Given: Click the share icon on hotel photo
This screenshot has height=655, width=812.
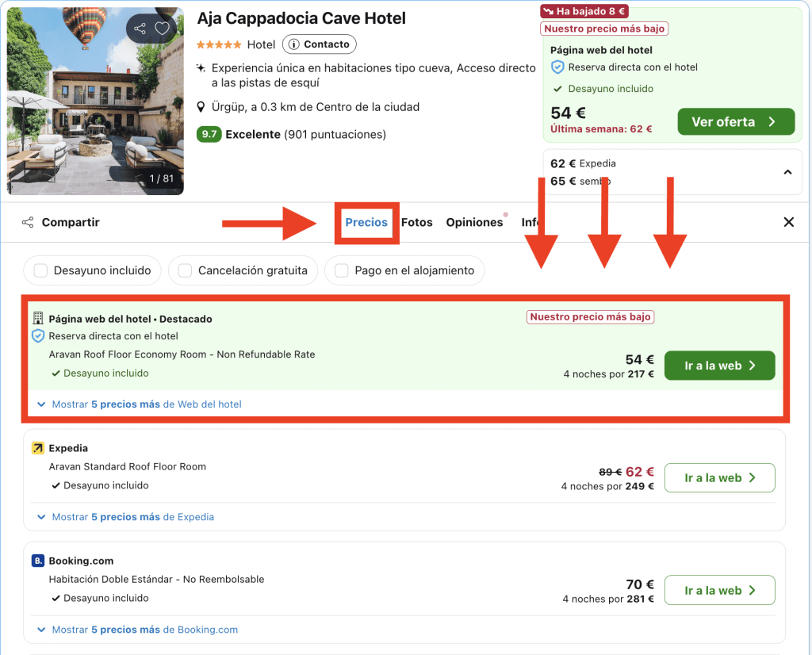Looking at the screenshot, I should point(140,29).
